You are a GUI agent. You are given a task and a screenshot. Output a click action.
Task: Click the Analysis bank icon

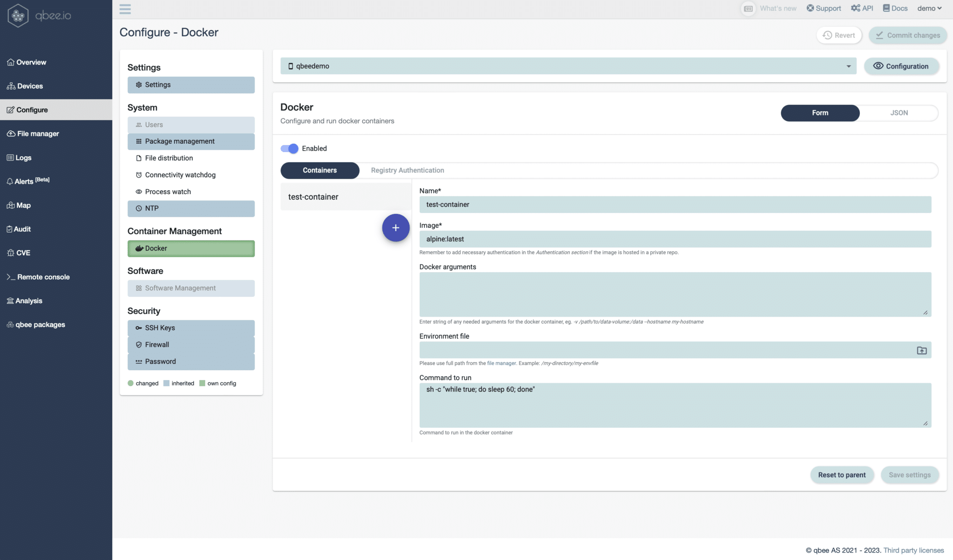click(10, 300)
